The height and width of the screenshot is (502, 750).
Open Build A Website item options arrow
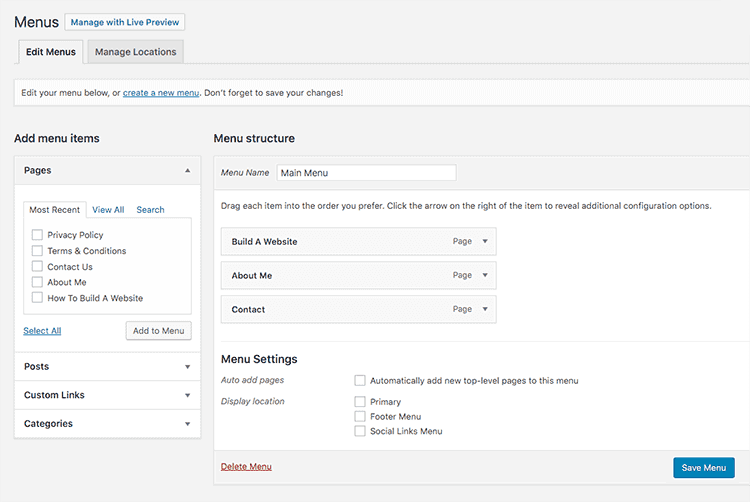(485, 242)
